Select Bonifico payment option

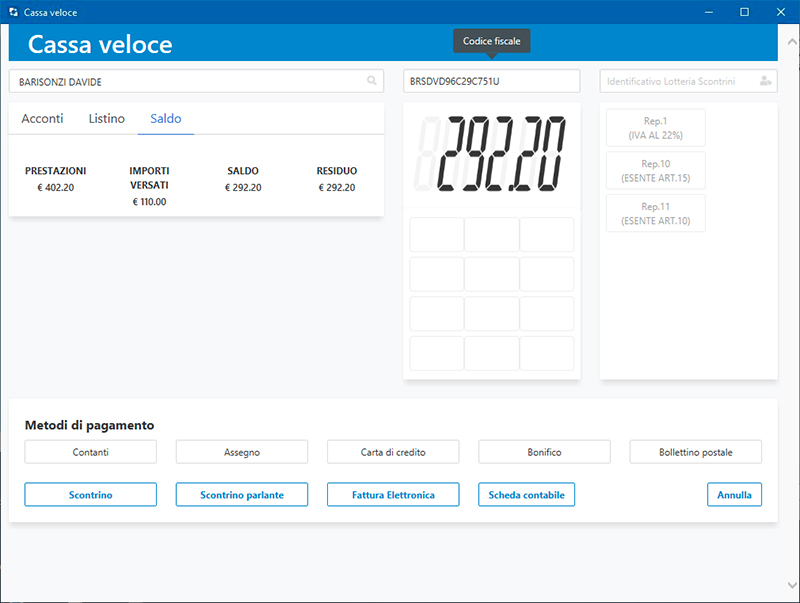[544, 452]
